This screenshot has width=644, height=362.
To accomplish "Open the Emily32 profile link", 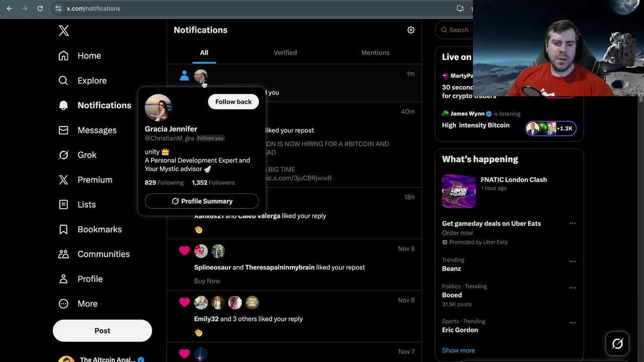I will [206, 319].
